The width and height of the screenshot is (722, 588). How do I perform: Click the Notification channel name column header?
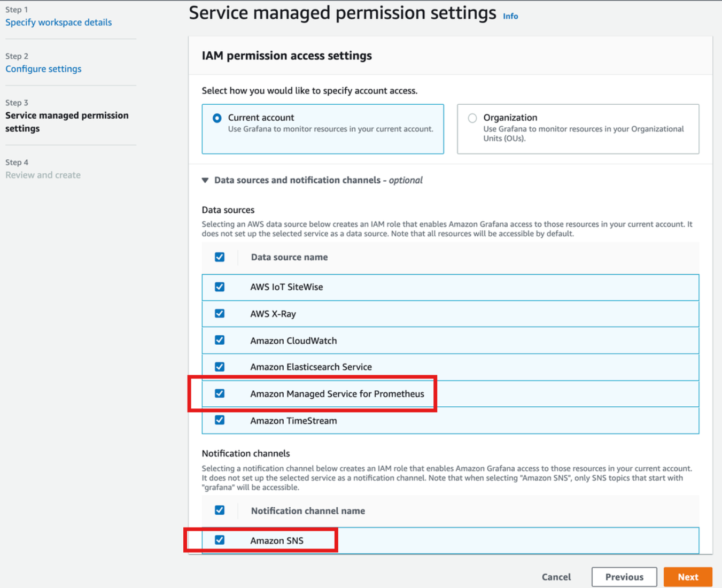tap(308, 511)
